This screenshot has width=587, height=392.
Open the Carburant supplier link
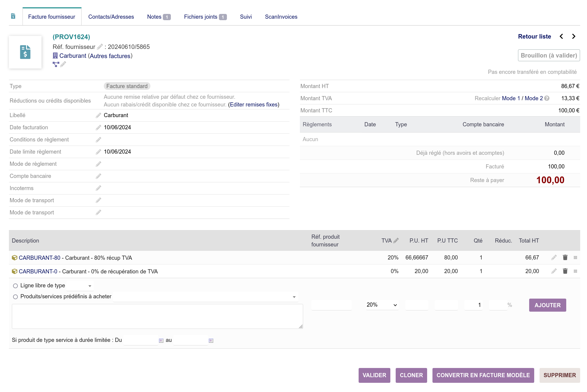coord(73,56)
